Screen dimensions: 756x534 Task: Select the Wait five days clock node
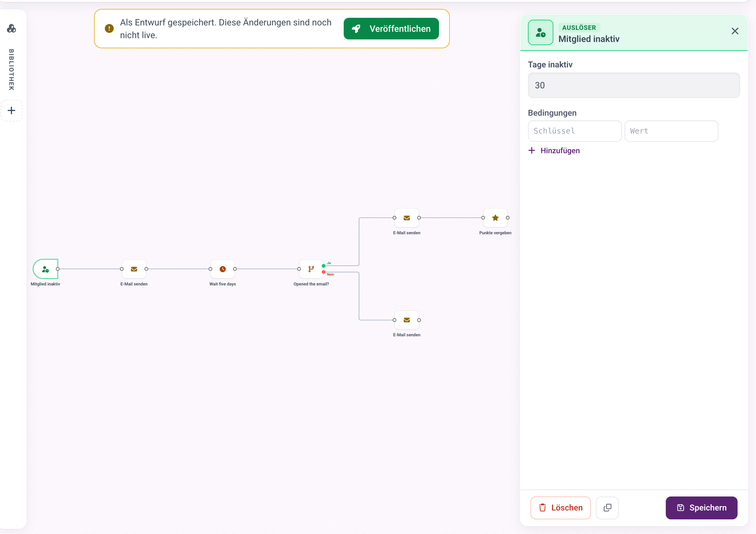click(x=223, y=269)
